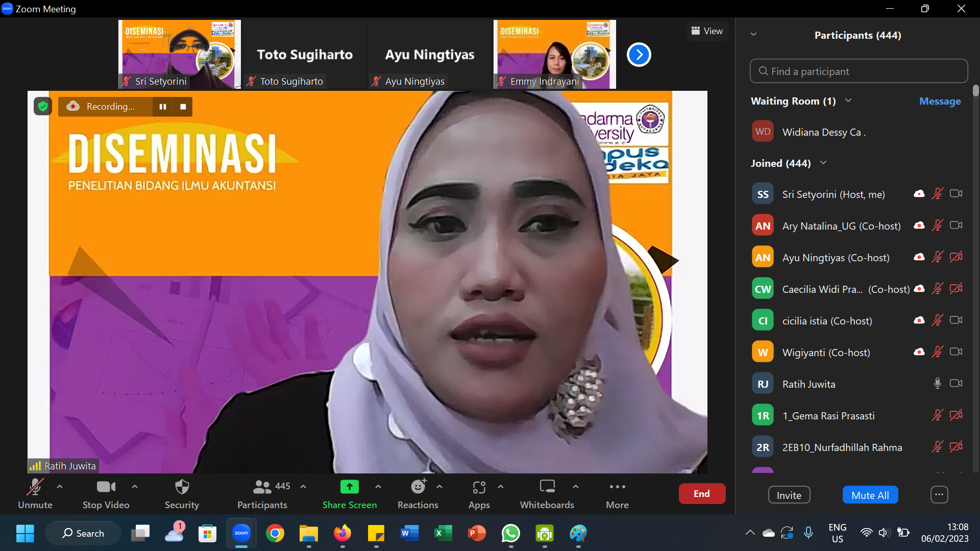Collapse the Joined participants section
Screen dimensions: 980x551
tap(823, 163)
